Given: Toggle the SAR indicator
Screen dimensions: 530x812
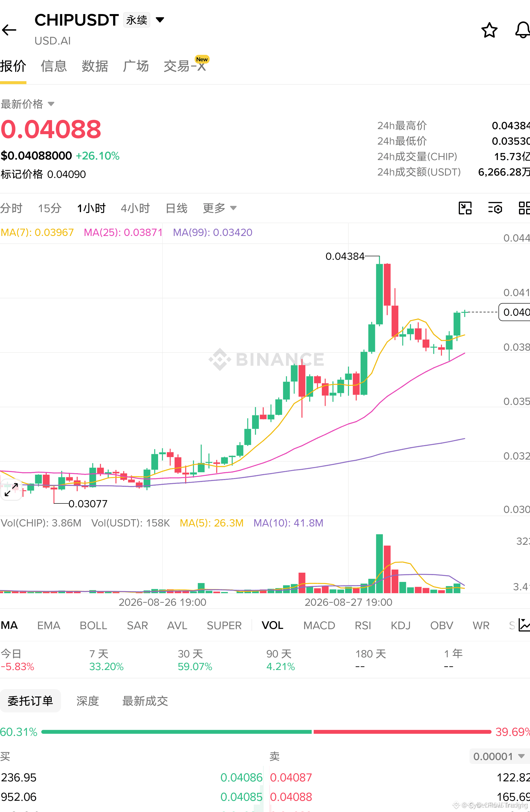Looking at the screenshot, I should click(138, 625).
